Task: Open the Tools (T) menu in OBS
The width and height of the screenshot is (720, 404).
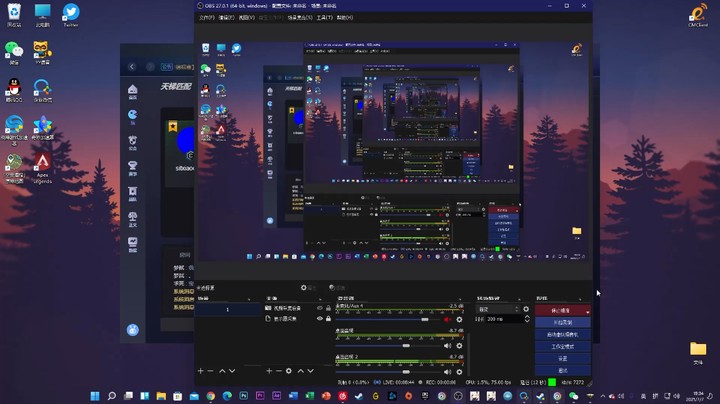Action: 324,17
